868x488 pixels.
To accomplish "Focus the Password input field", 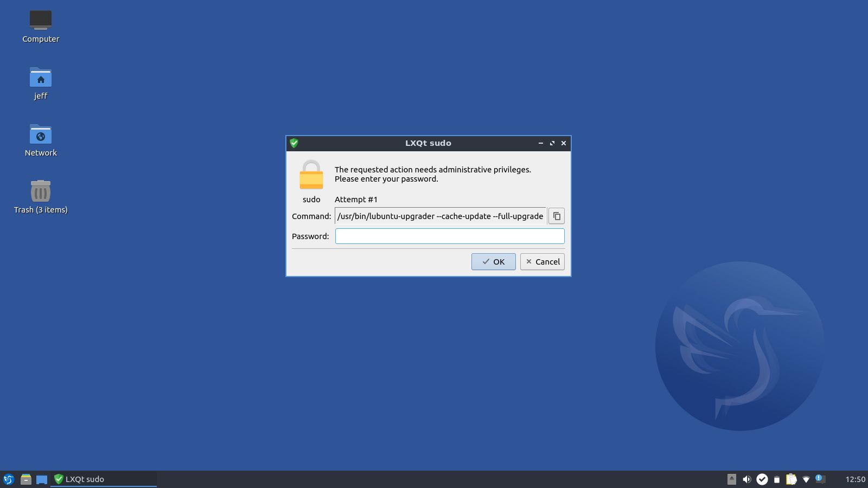I will pos(450,236).
